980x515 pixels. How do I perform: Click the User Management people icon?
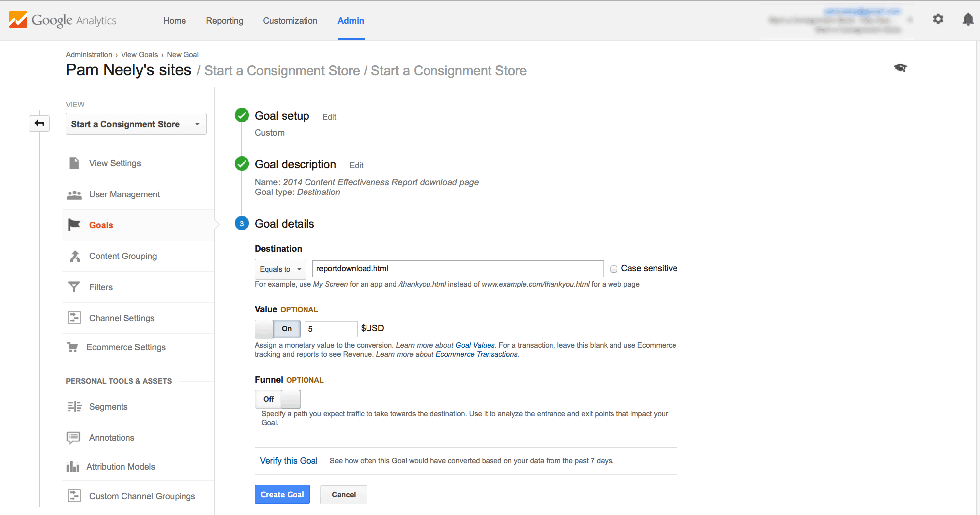[74, 194]
